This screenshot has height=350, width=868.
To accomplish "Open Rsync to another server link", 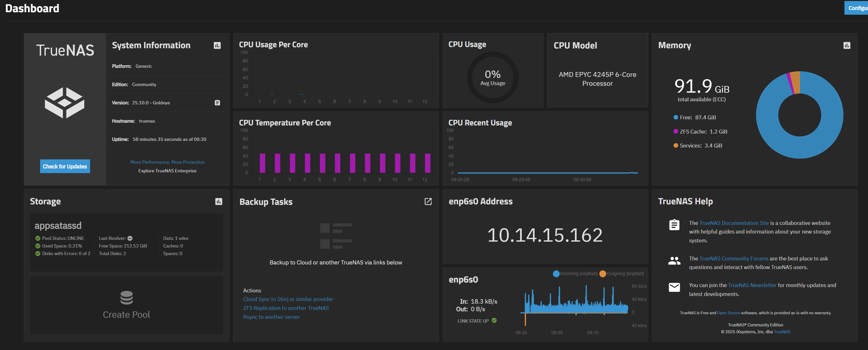I will click(271, 317).
